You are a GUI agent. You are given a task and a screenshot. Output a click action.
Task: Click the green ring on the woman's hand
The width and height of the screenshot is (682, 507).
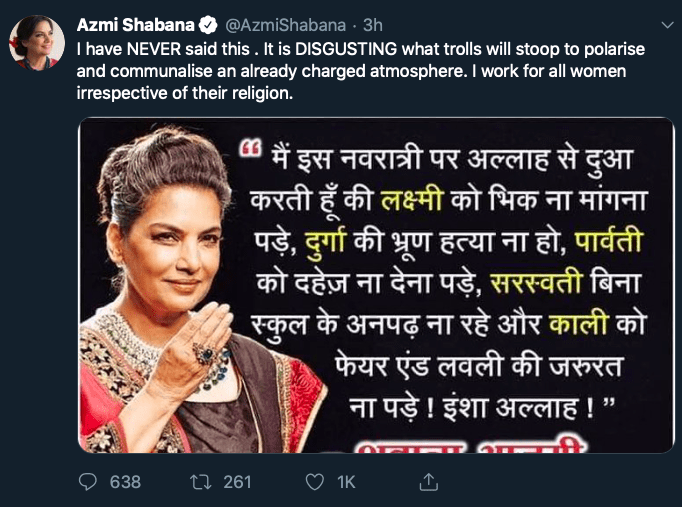tap(206, 354)
